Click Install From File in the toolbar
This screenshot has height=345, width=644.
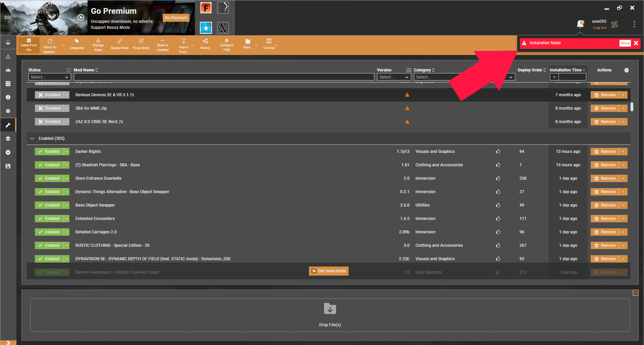pos(29,45)
